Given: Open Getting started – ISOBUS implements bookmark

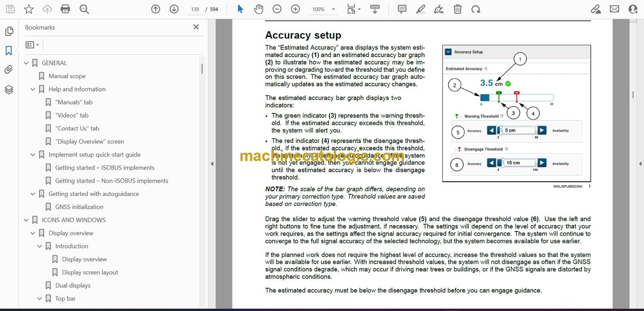Looking at the screenshot, I should (x=105, y=168).
